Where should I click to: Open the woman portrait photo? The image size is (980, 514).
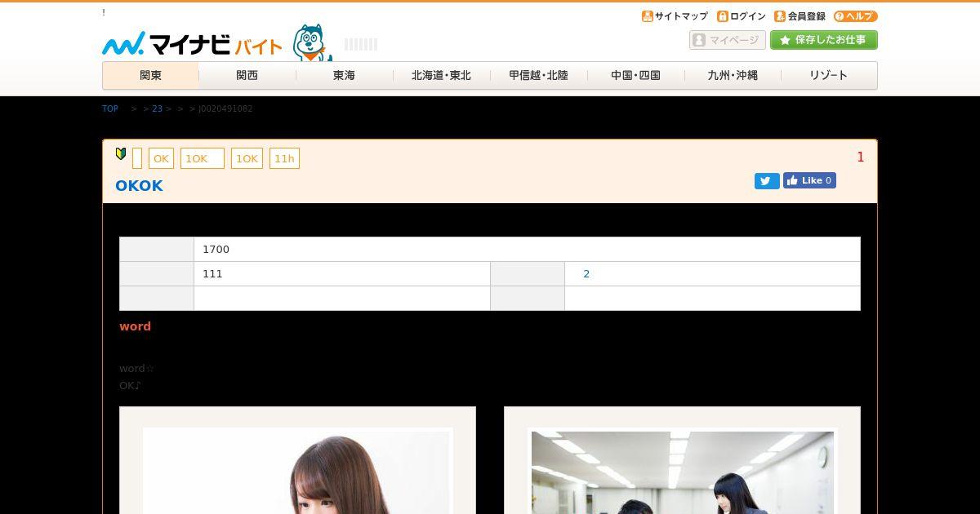click(297, 471)
